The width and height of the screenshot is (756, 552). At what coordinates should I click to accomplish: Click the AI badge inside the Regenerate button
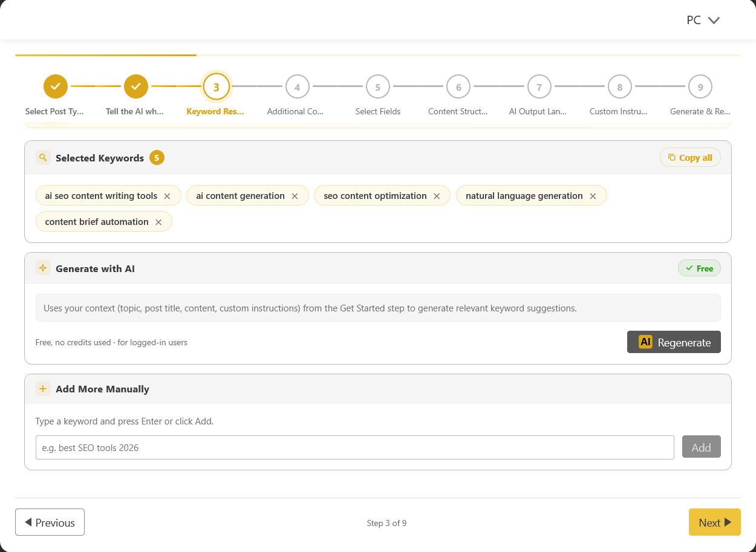[645, 342]
